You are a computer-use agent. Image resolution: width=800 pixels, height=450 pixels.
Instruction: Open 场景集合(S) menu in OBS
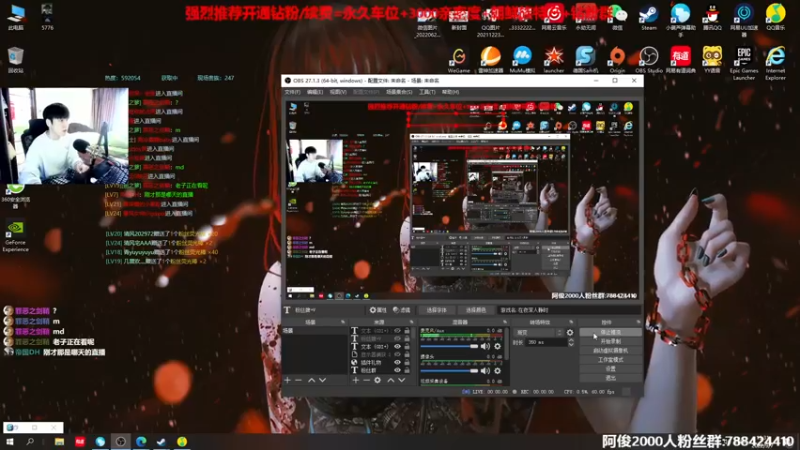[x=399, y=92]
